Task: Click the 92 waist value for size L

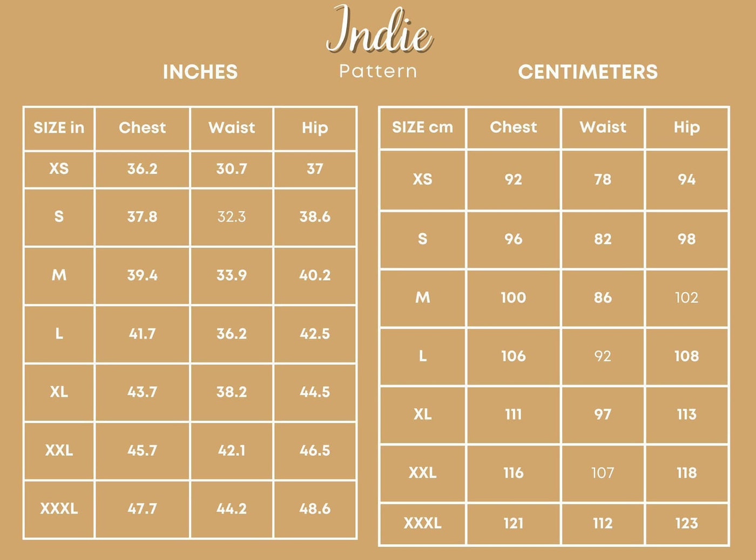Action: click(x=603, y=356)
